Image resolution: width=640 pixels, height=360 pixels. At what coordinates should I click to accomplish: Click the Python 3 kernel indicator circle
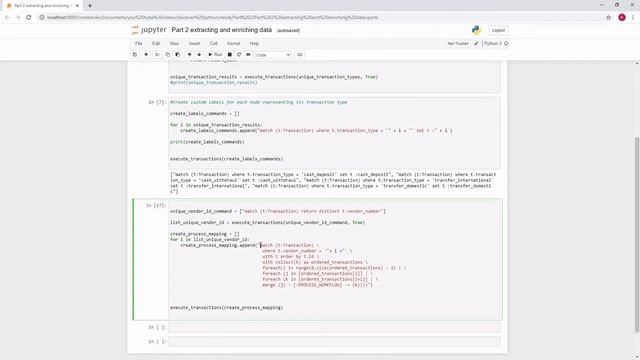pyautogui.click(x=506, y=43)
